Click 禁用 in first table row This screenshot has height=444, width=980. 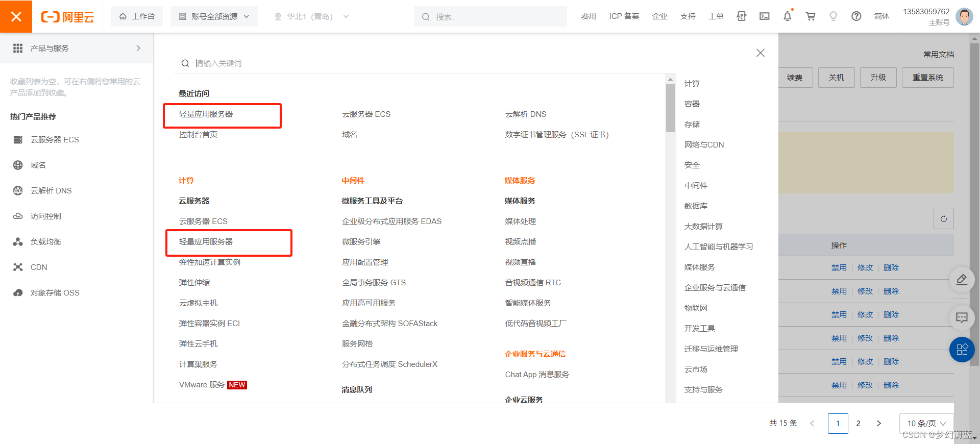click(839, 268)
